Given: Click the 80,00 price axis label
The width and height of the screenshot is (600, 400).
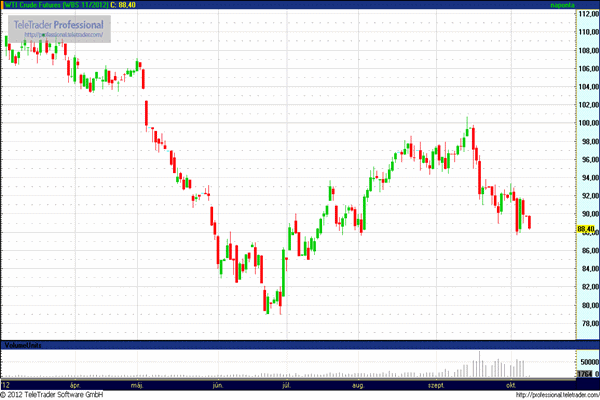Looking at the screenshot, I should [587, 305].
